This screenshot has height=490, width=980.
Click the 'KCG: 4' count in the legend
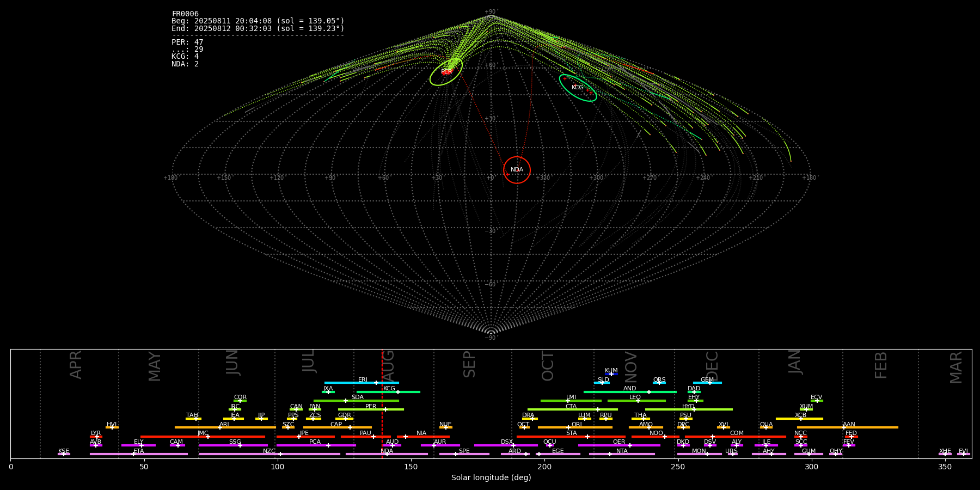185,57
